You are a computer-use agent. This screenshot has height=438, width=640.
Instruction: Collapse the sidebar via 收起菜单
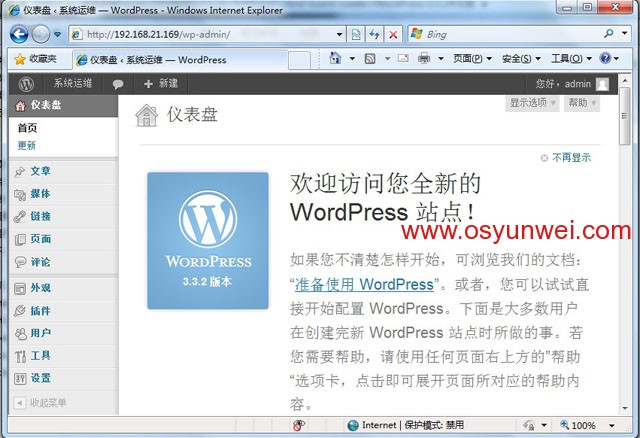[40, 403]
